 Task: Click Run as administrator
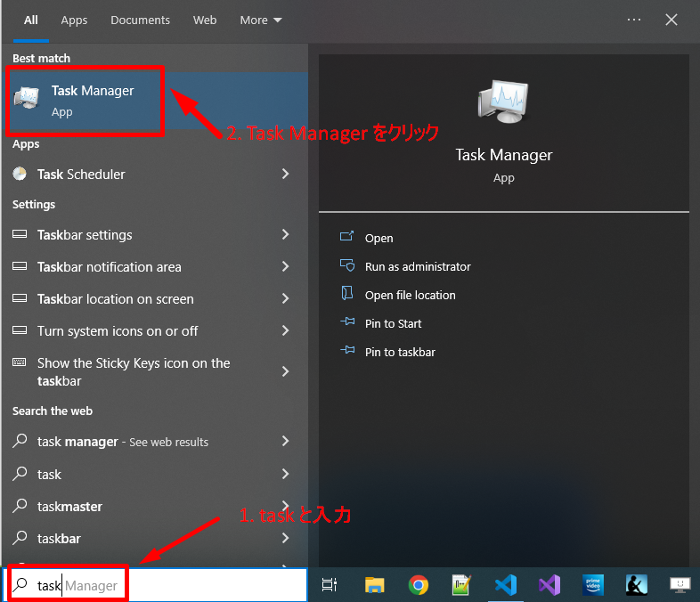(x=418, y=266)
